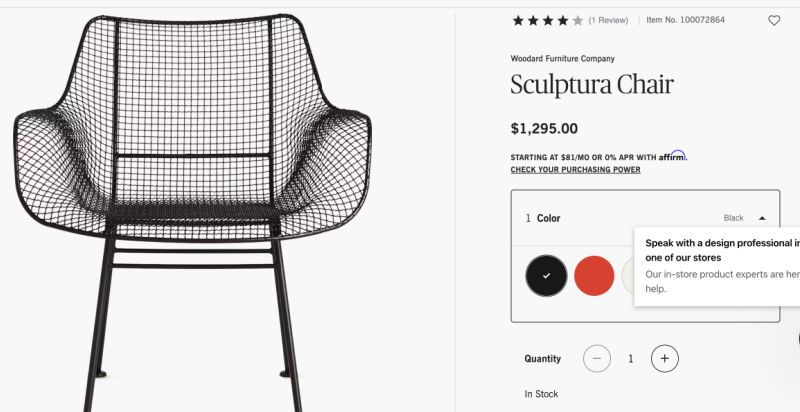Click the checkmark on black swatch
800x412 pixels.
click(546, 276)
